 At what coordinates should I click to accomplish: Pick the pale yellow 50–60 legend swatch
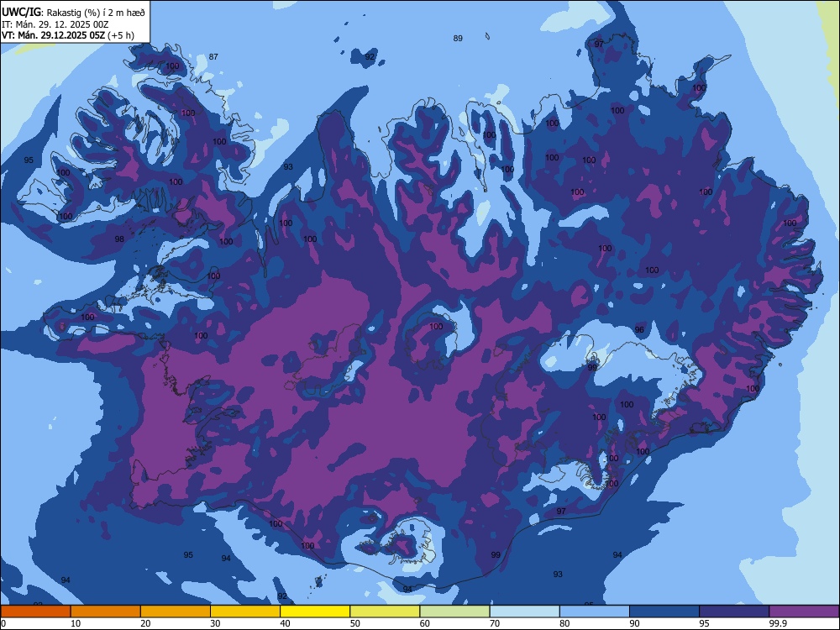[x=386, y=612]
